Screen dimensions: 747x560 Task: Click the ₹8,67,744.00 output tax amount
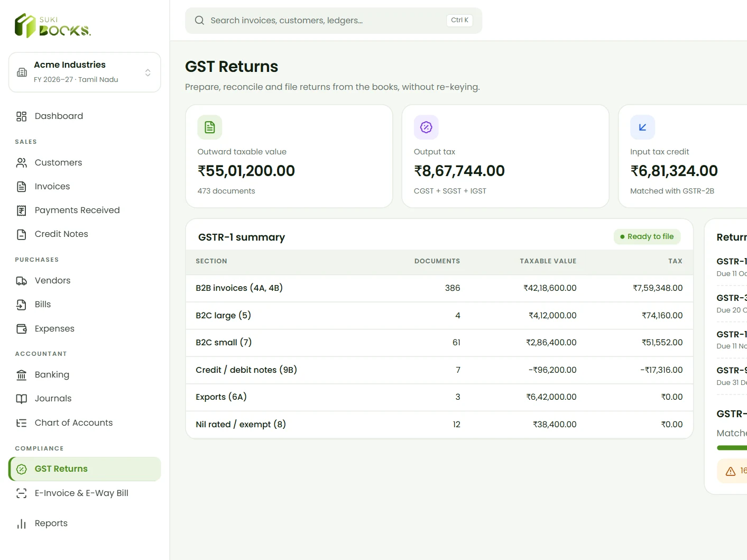[x=459, y=171]
